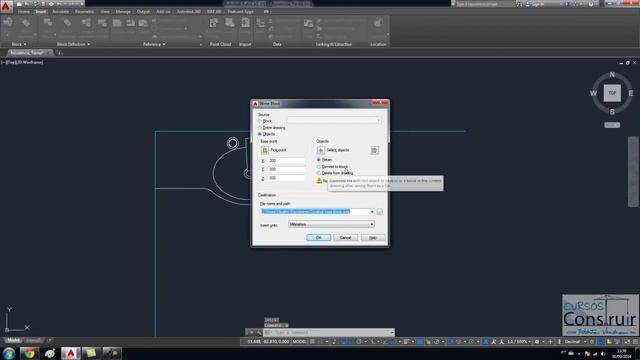
Task: Switch to the Annotate ribbon tab
Action: coord(60,12)
